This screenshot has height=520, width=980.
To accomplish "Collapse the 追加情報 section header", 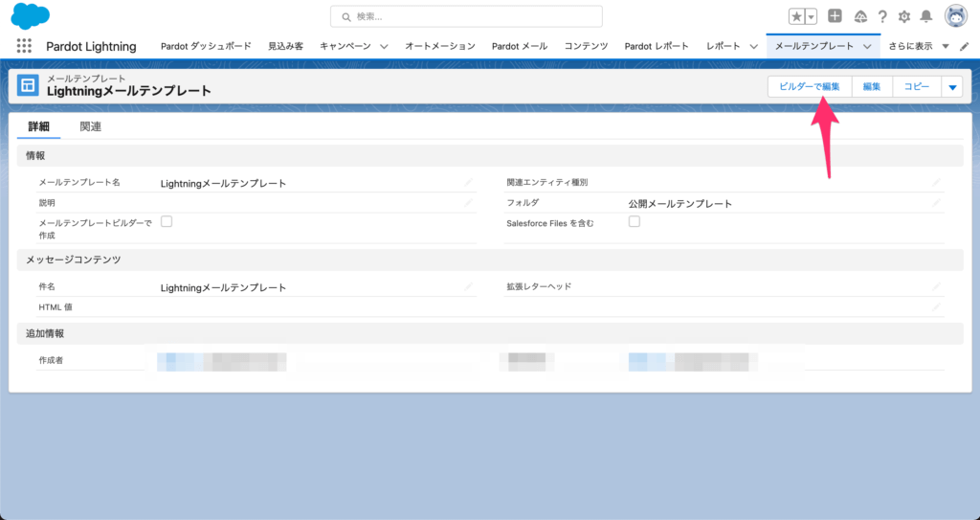I will point(490,333).
